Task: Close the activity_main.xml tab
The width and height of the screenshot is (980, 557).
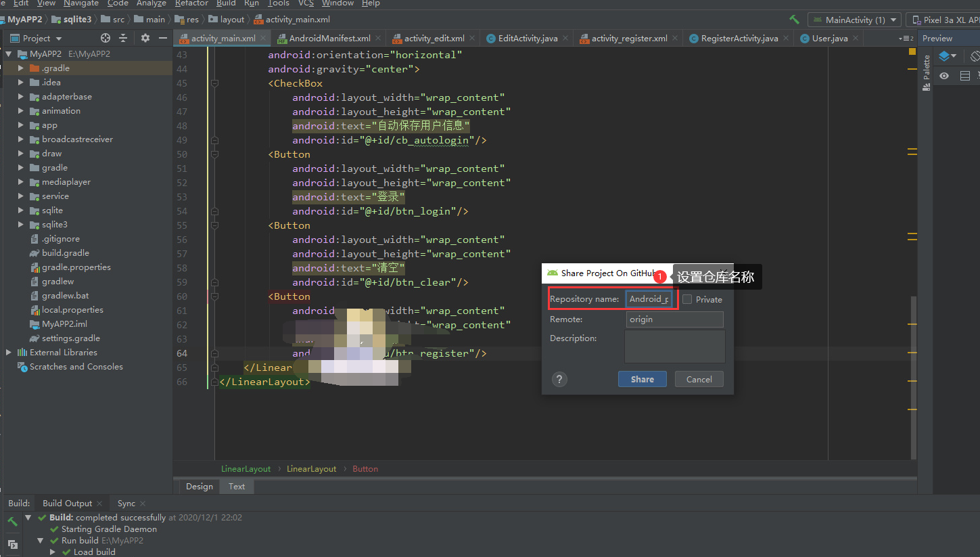Action: (262, 39)
